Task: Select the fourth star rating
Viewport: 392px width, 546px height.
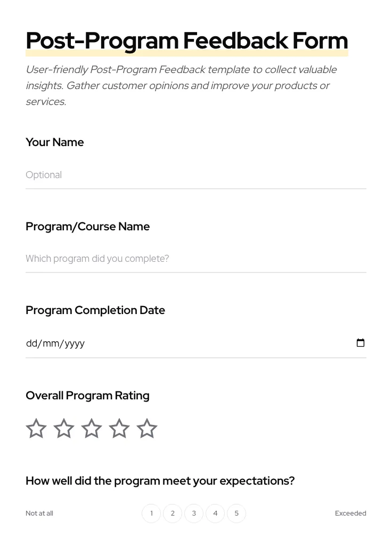Action: [119, 428]
